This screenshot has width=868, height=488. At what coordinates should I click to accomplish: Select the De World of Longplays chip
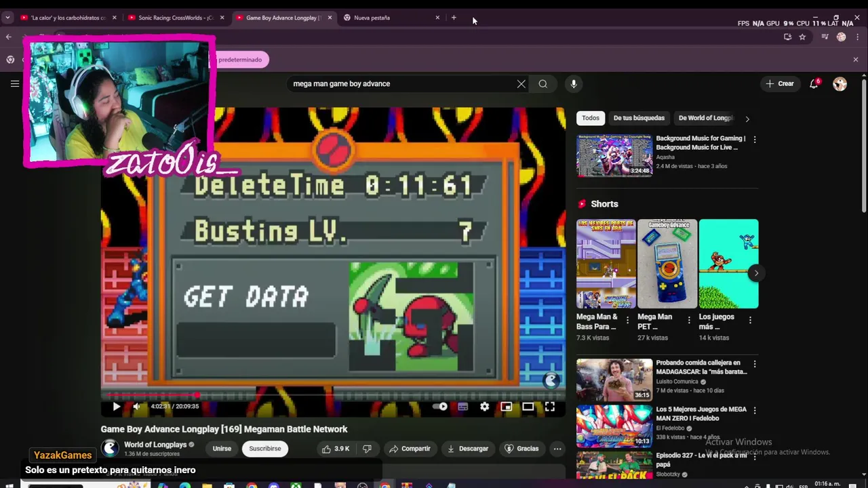[x=706, y=118]
